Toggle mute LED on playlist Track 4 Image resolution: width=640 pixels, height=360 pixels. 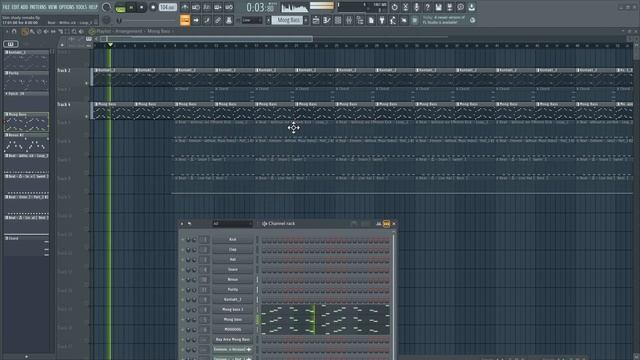87,117
